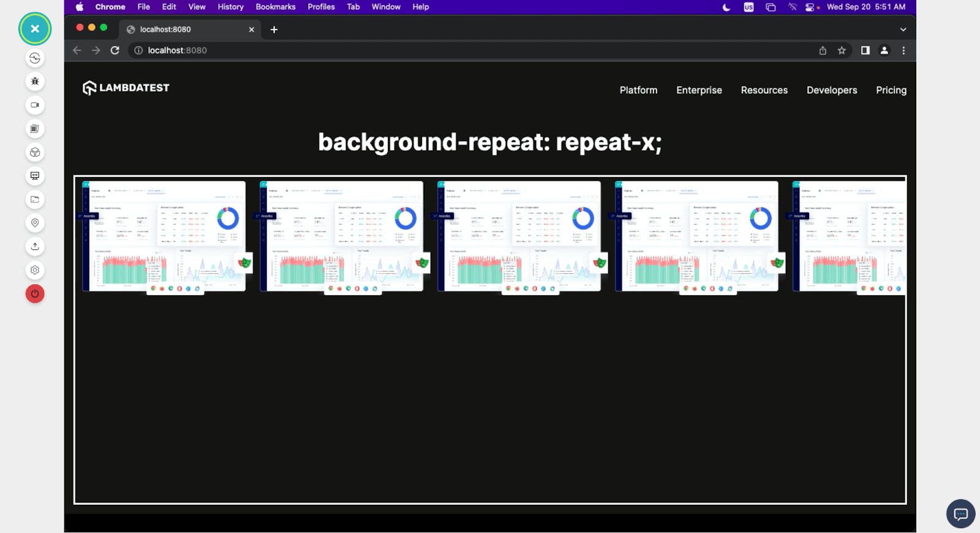
Task: Toggle Chrome side panel
Action: point(865,50)
